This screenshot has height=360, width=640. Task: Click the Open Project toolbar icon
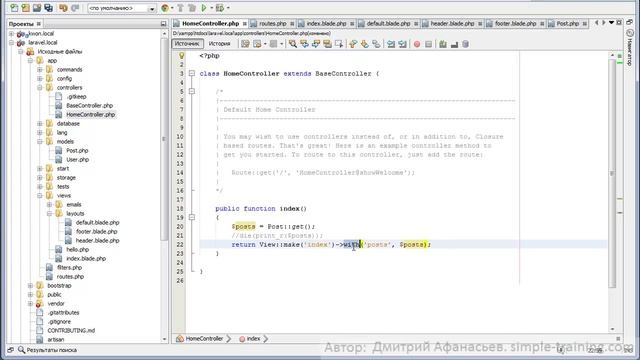click(37, 8)
